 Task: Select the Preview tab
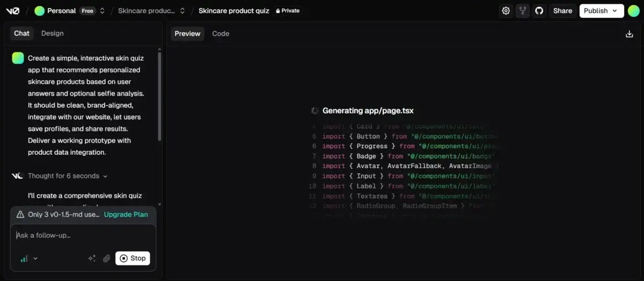187,33
